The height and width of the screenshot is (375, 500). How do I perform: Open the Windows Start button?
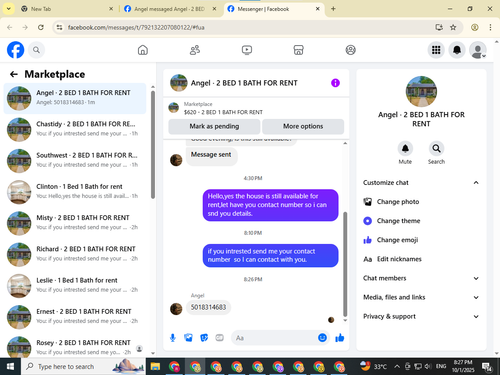[x=10, y=366]
